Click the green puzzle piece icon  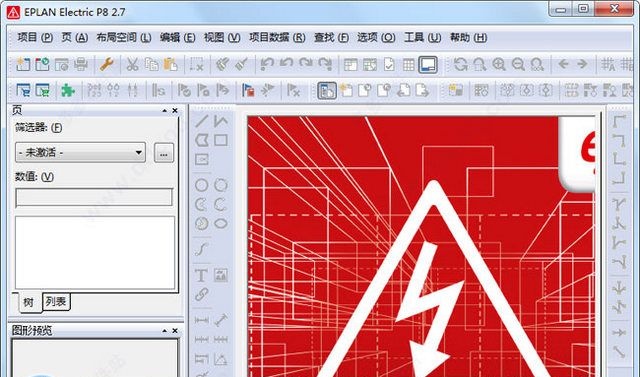[67, 90]
